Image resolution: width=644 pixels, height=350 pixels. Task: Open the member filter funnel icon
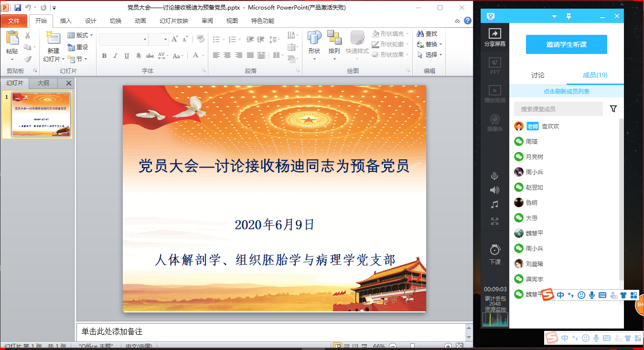613,109
